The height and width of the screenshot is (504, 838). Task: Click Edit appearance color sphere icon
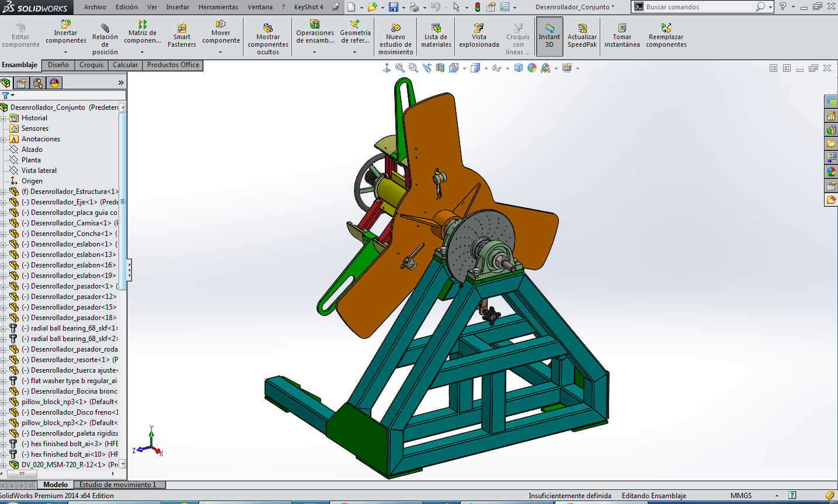pyautogui.click(x=532, y=68)
